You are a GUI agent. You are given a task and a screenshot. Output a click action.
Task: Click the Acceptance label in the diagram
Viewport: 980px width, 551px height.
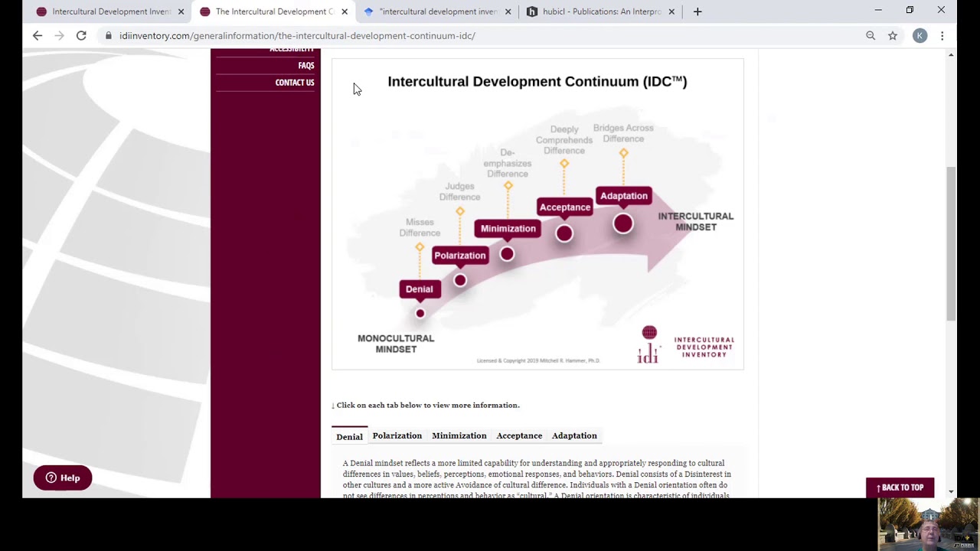tap(564, 207)
